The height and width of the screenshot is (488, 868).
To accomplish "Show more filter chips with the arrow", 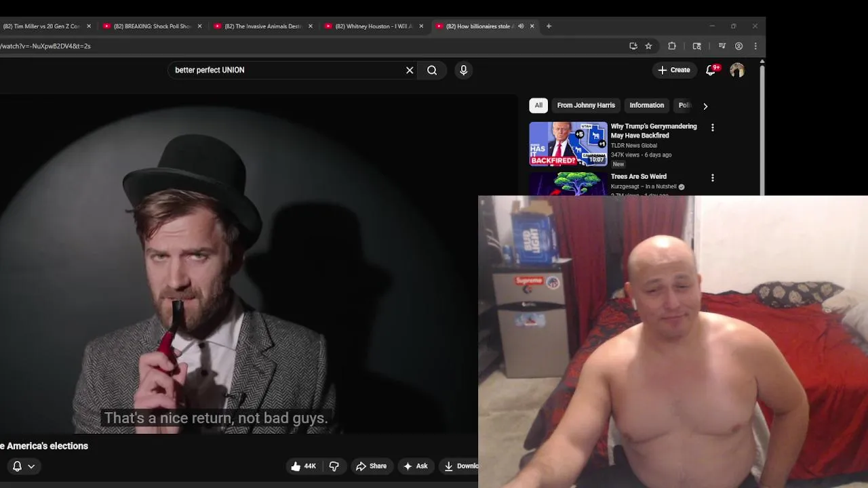I will (705, 106).
